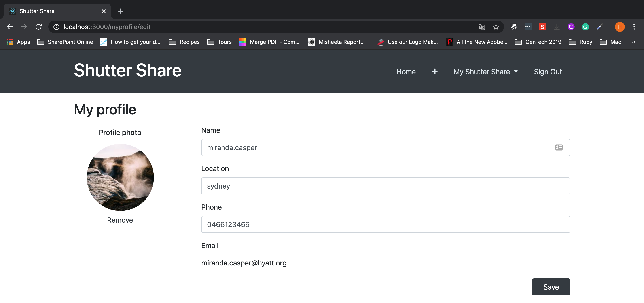Expand the browser profile avatar menu

point(620,27)
